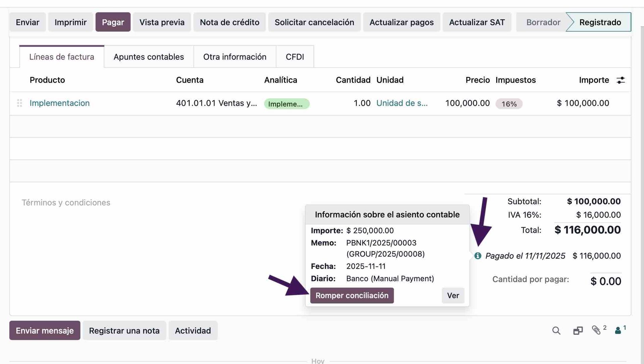The image size is (644, 364).
Task: Click the Términos y condiciones field
Action: coord(66,202)
